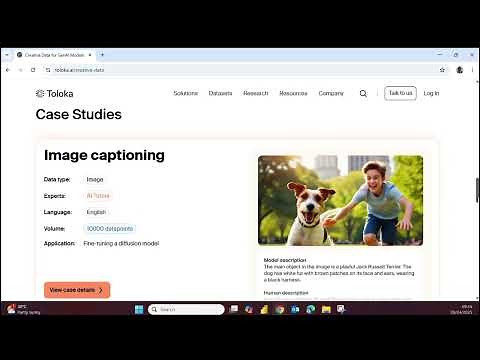The width and height of the screenshot is (480, 360).
Task: Click the Toloka logo in the header
Action: point(54,94)
